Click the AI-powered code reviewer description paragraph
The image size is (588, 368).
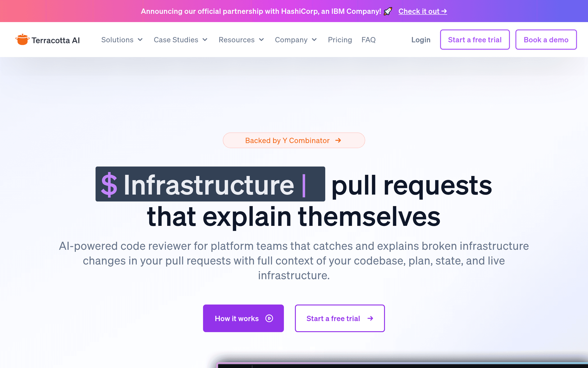(x=294, y=261)
